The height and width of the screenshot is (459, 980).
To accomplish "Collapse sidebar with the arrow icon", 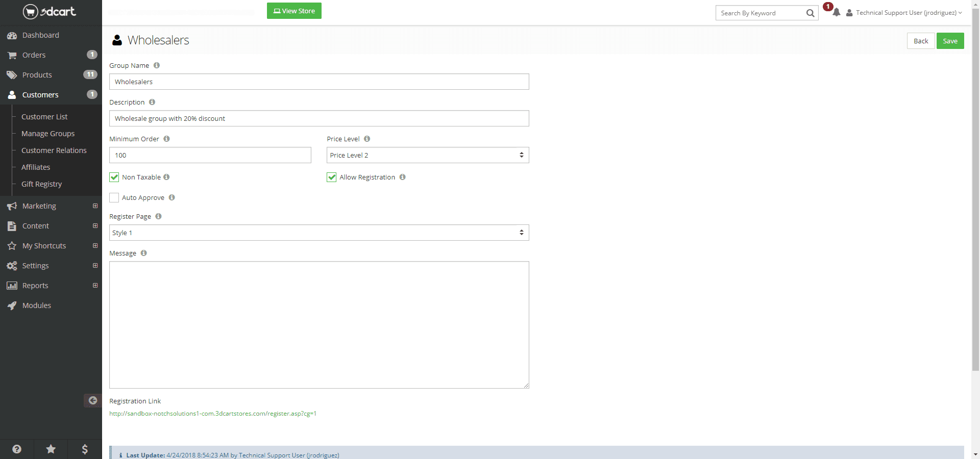I will (92, 400).
